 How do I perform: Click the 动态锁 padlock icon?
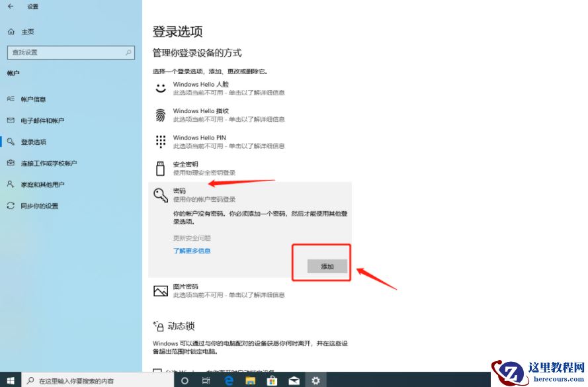point(161,325)
